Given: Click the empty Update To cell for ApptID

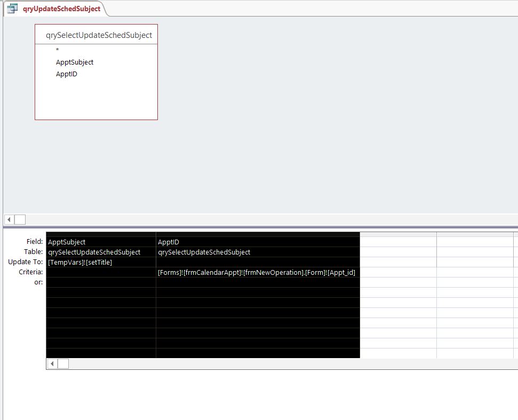Looking at the screenshot, I should tap(258, 263).
